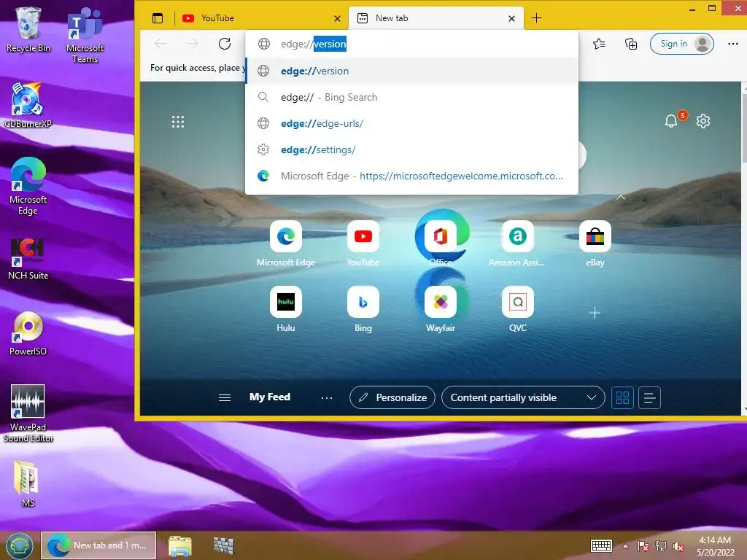
Task: Select the edge://version suggestion
Action: click(x=411, y=71)
